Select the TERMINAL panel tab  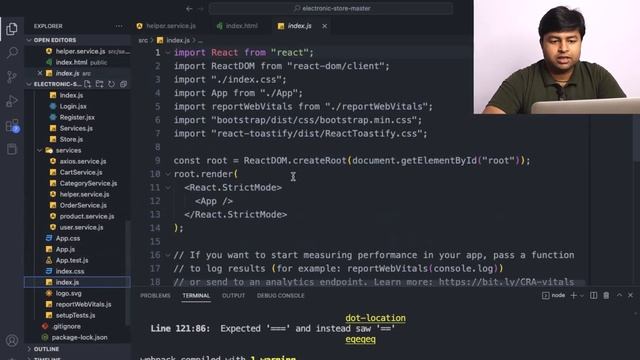point(196,296)
